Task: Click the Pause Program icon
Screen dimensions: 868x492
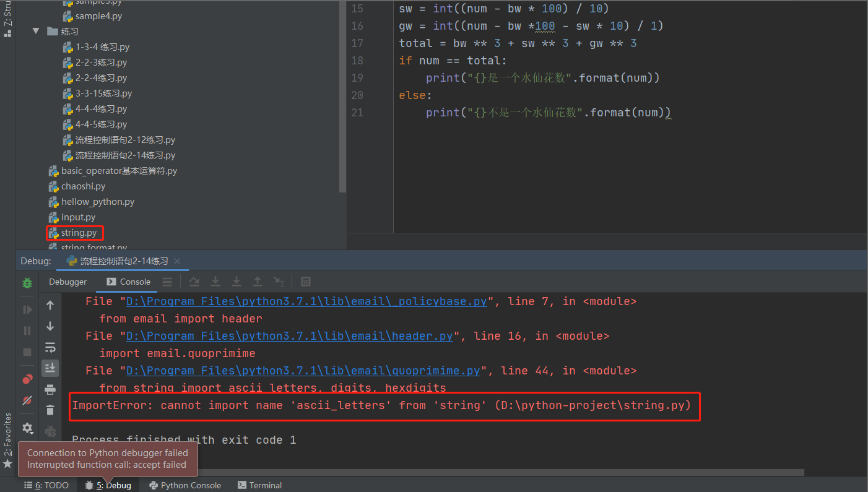Action: point(27,330)
